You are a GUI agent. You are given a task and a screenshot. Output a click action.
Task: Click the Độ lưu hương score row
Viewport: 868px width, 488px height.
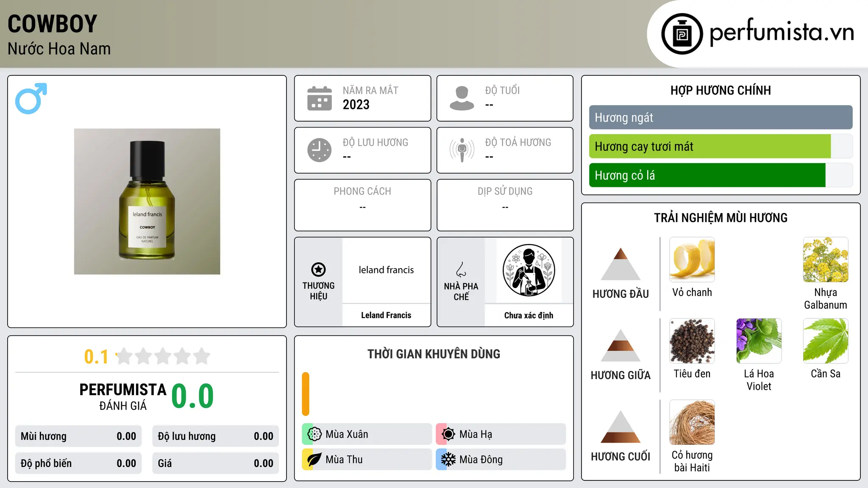(215, 436)
